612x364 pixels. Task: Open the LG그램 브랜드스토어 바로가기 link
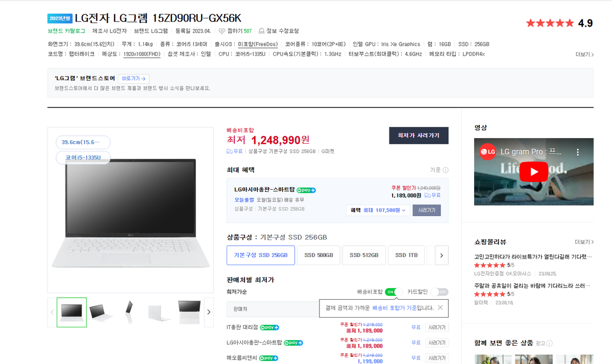click(134, 79)
